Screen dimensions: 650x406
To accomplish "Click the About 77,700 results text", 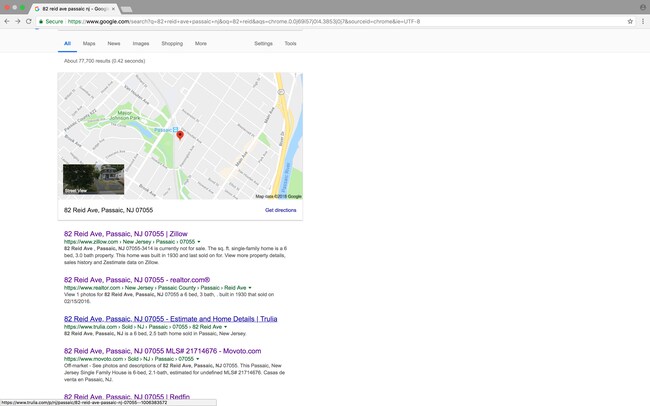I will (104, 61).
